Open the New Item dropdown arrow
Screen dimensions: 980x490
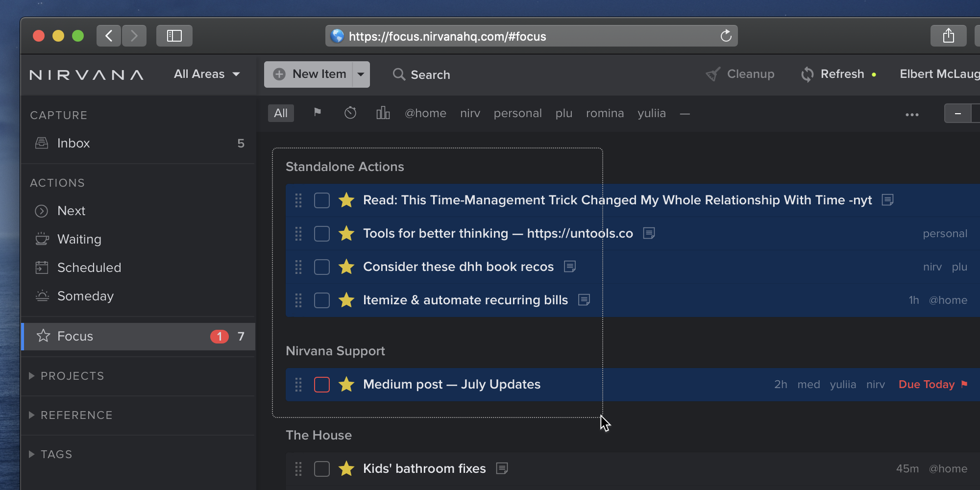[x=361, y=74]
